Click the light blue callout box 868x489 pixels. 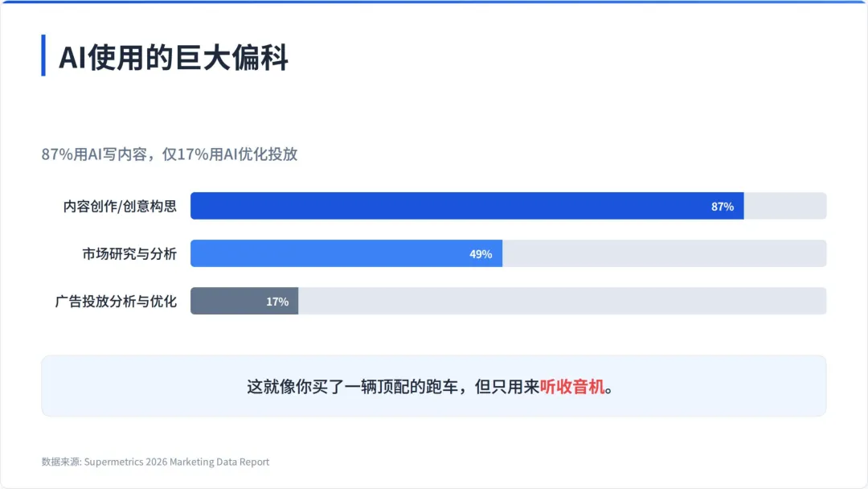pyautogui.click(x=433, y=386)
